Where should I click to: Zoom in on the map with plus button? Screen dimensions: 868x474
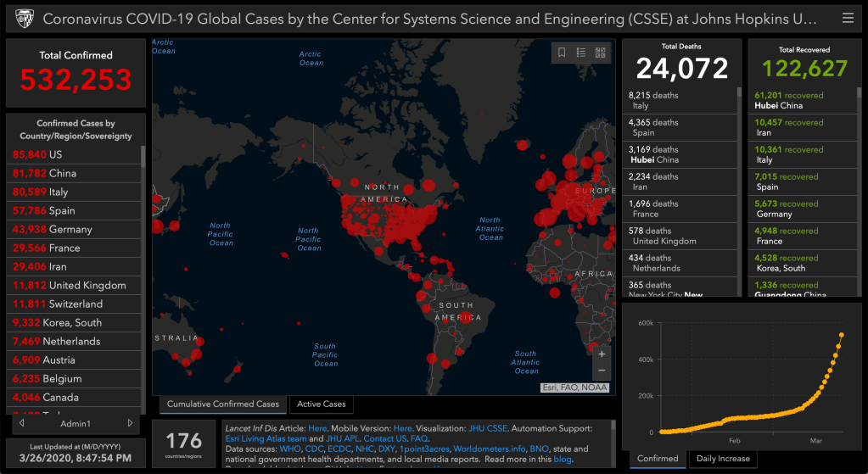click(602, 354)
